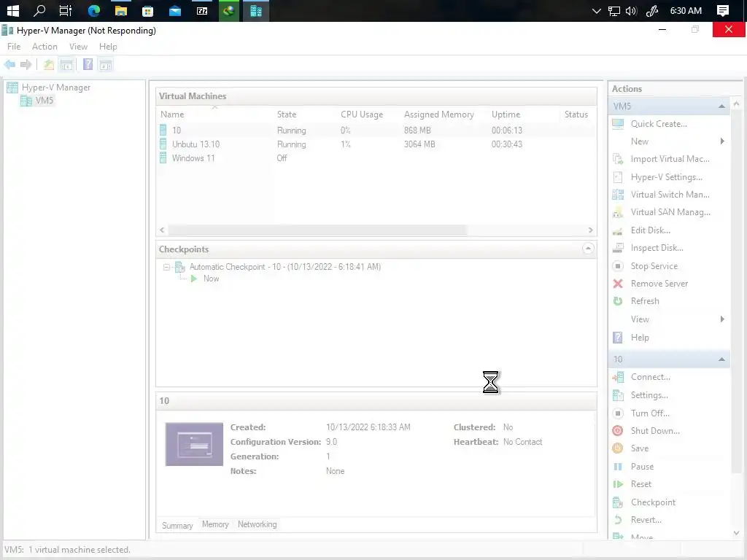Open the File menu
Image resolution: width=747 pixels, height=560 pixels.
pyautogui.click(x=14, y=47)
